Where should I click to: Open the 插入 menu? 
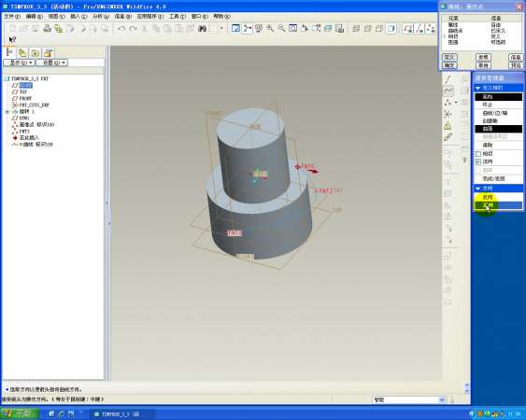pos(78,16)
